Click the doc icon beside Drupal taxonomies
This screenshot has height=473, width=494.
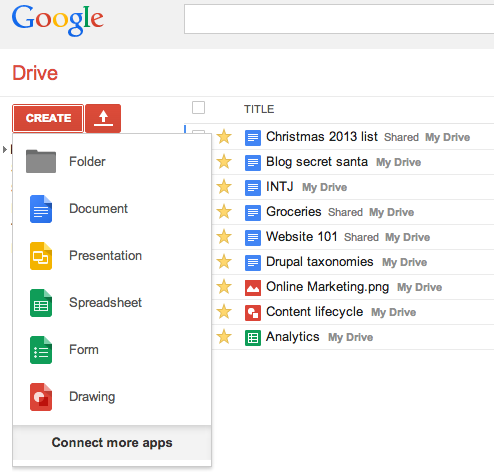point(253,262)
